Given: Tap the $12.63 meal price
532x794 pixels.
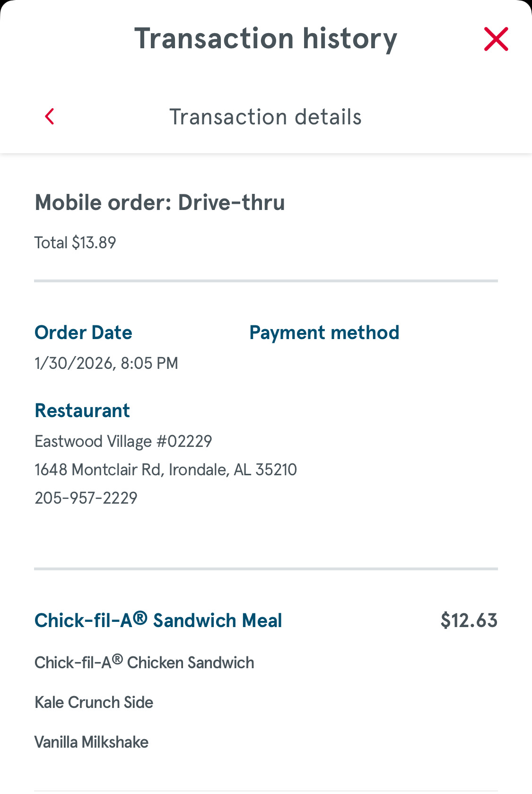Looking at the screenshot, I should pos(469,620).
